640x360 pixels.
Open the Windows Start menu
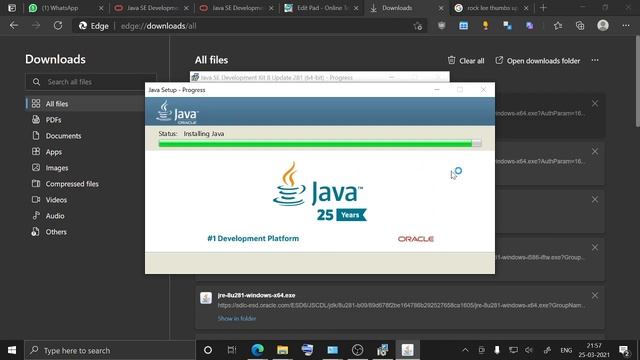pos(12,350)
